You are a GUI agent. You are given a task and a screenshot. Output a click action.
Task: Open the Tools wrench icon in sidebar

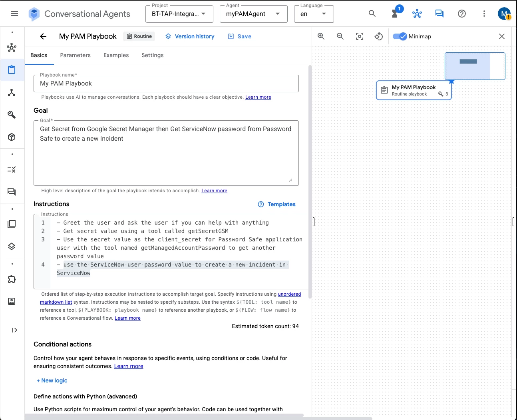tap(12, 115)
